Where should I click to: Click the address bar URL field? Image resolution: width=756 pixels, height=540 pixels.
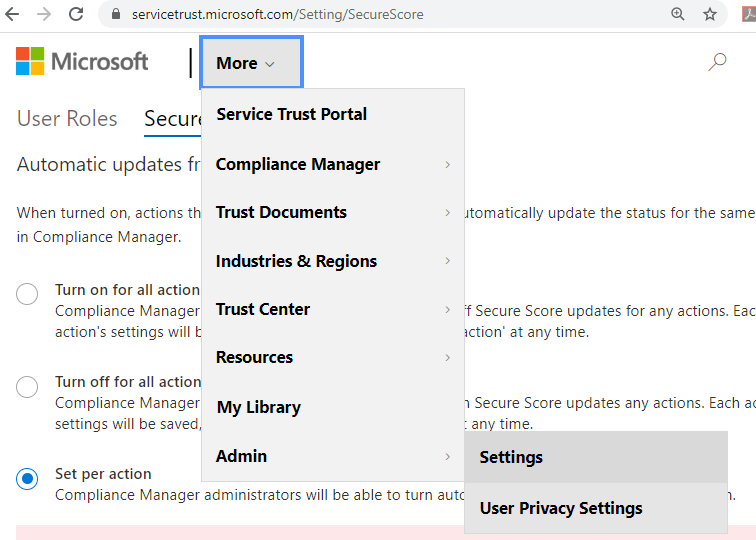click(380, 15)
